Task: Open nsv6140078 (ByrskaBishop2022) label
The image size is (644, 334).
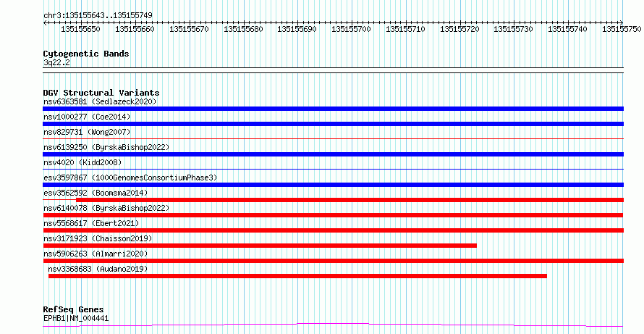Action: pos(106,208)
